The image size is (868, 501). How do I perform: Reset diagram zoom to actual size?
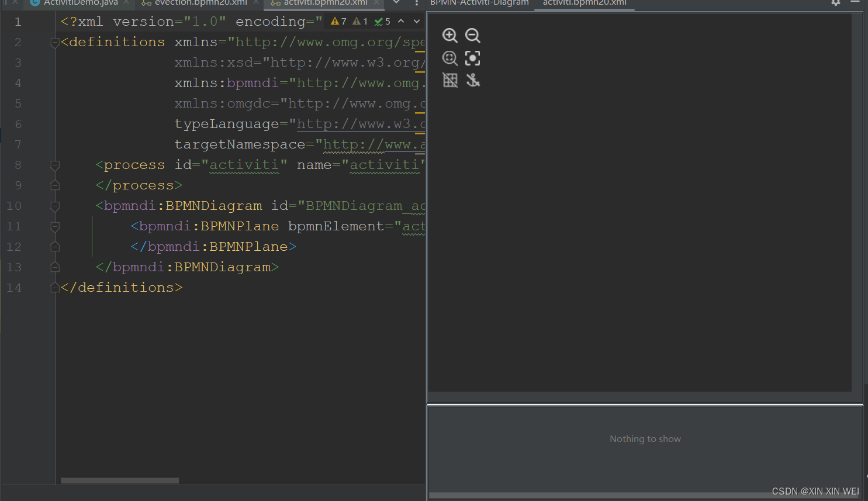[x=450, y=58]
